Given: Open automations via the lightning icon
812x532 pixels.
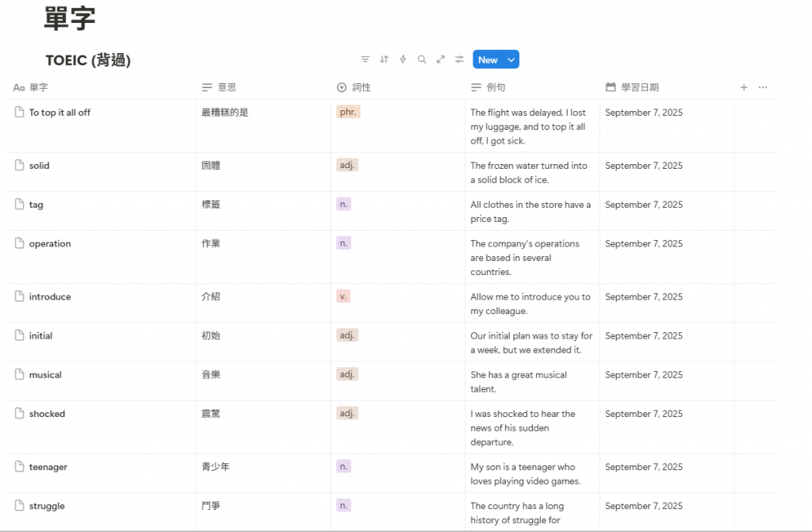Looking at the screenshot, I should [403, 59].
